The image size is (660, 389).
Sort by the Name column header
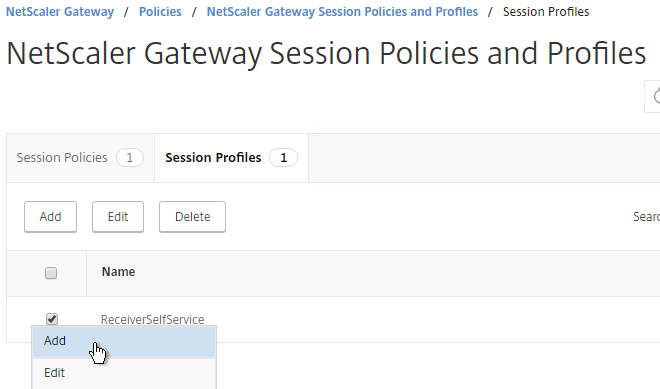coord(118,272)
